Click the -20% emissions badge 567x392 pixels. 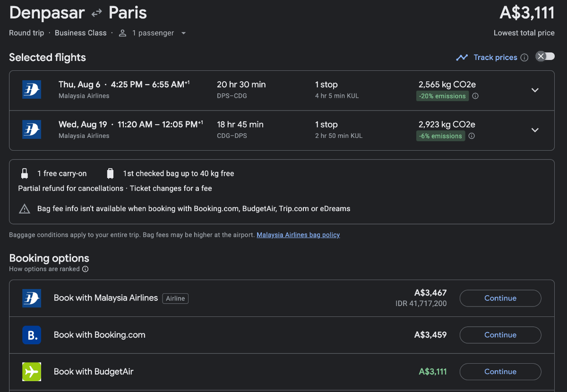click(x=442, y=96)
